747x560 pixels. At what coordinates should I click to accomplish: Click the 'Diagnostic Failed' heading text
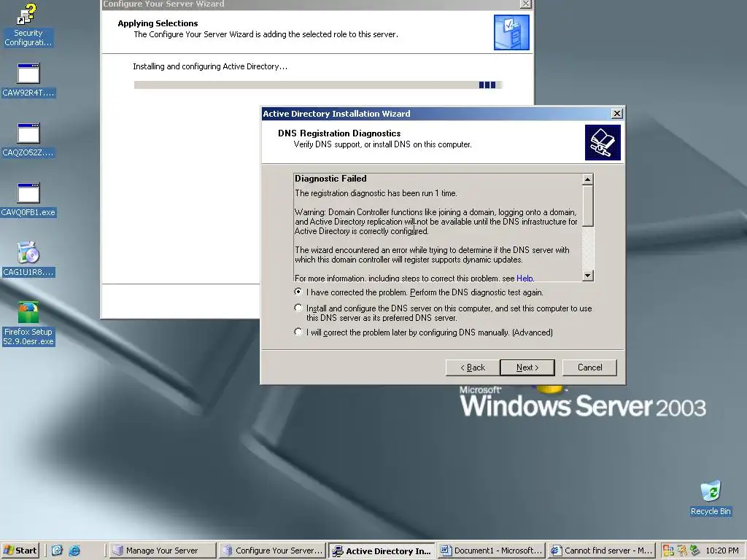(330, 179)
